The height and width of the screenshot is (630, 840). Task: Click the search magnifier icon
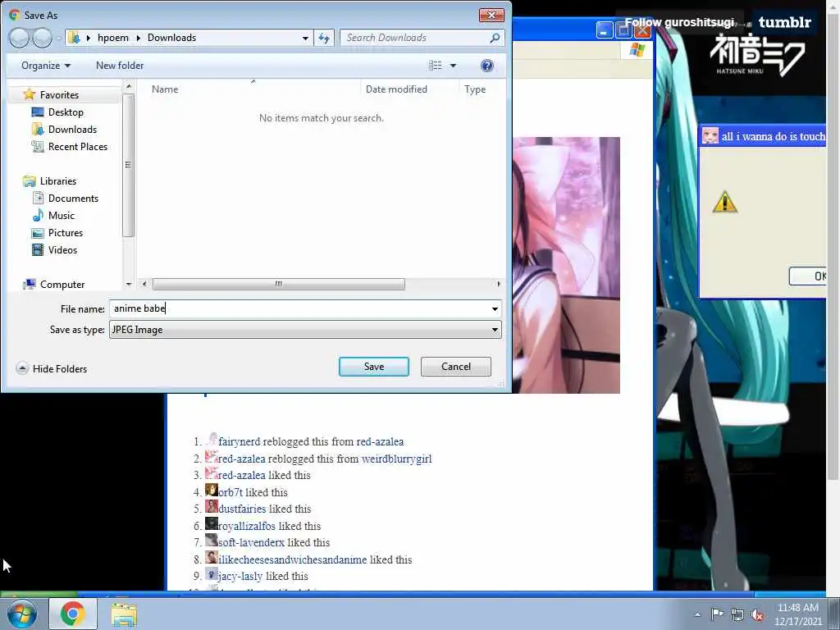click(x=495, y=38)
